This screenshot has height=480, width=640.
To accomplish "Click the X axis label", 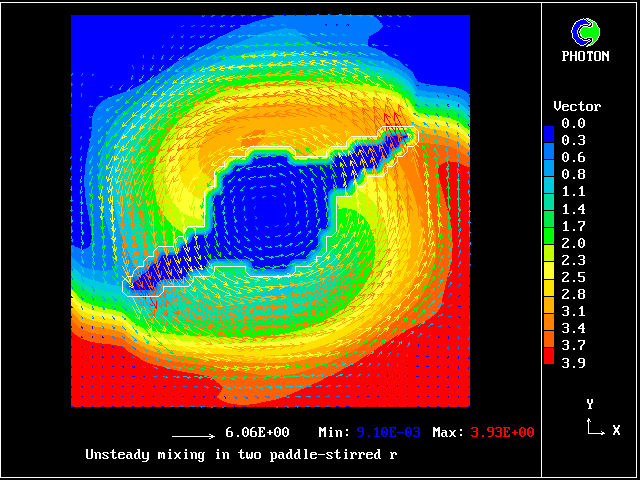I will (x=616, y=430).
